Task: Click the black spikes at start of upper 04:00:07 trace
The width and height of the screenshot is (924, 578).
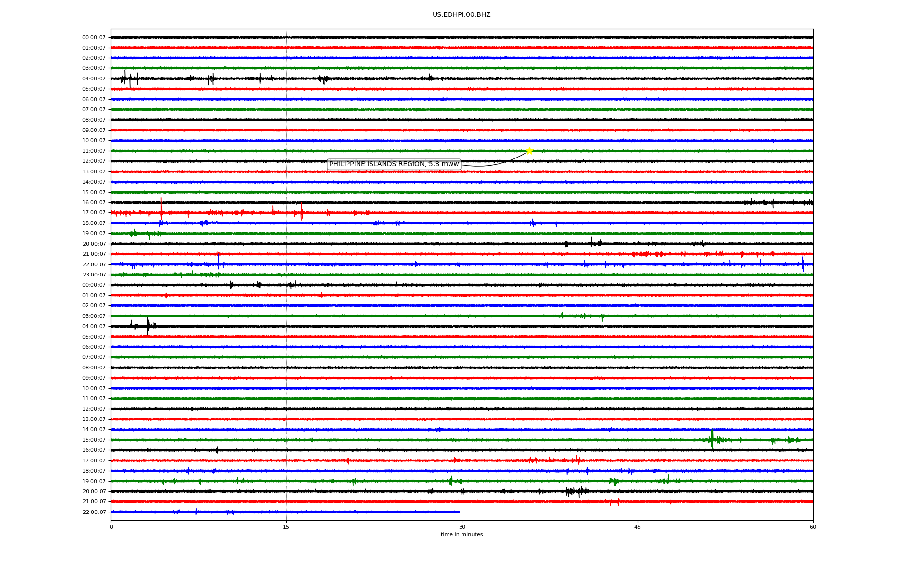Action: 129,79
